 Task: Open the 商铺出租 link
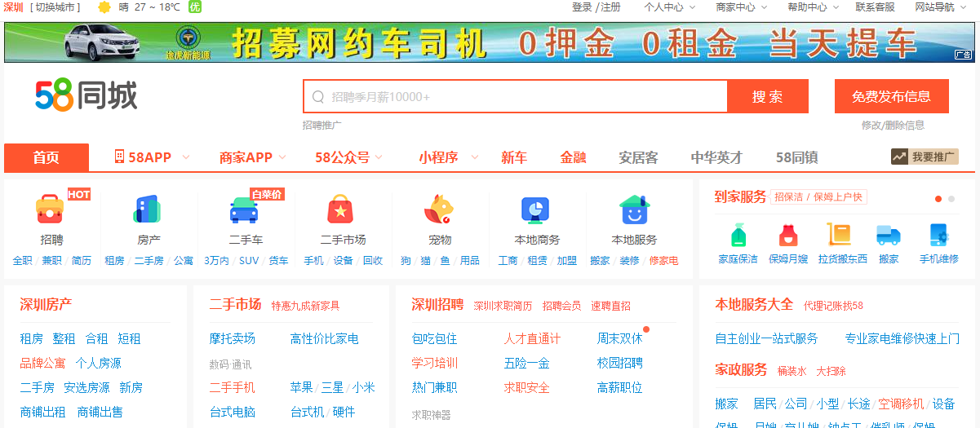tap(42, 412)
